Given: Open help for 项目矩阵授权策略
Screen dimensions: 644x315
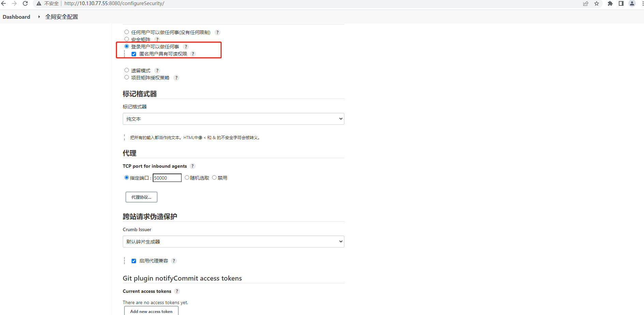Looking at the screenshot, I should click(x=176, y=78).
